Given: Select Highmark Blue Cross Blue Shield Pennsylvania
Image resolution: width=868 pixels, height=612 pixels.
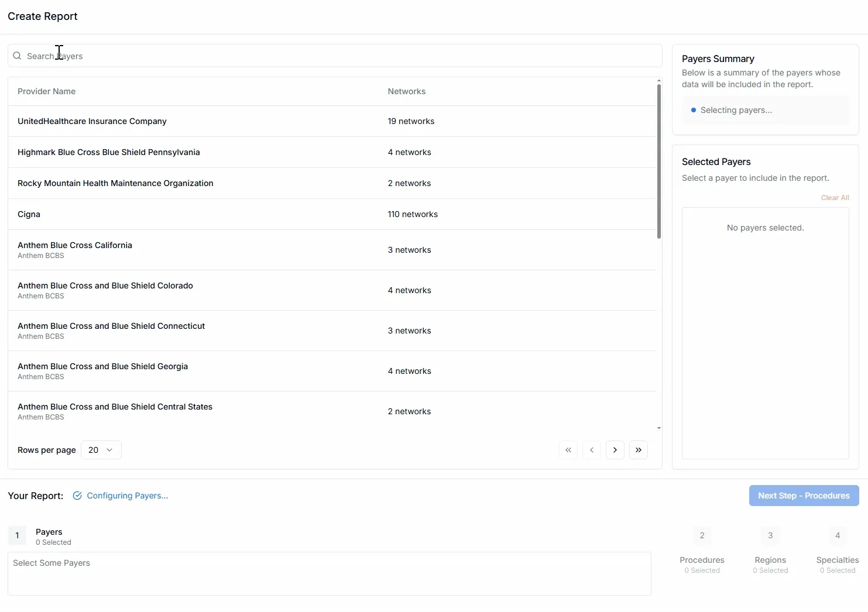Looking at the screenshot, I should click(x=332, y=152).
